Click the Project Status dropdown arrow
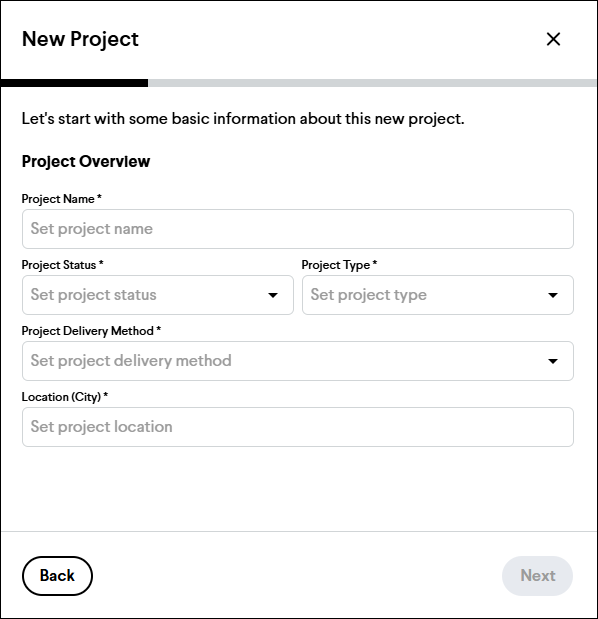The image size is (598, 619). [x=273, y=295]
